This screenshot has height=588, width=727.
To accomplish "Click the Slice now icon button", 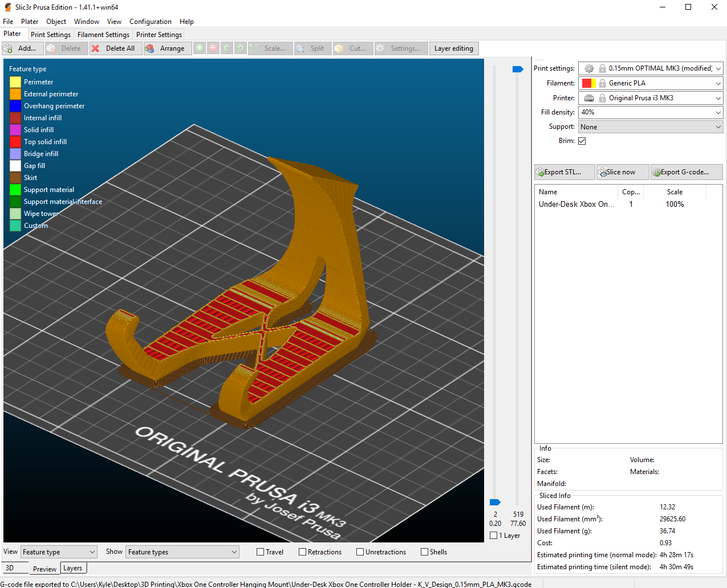I will 602,172.
